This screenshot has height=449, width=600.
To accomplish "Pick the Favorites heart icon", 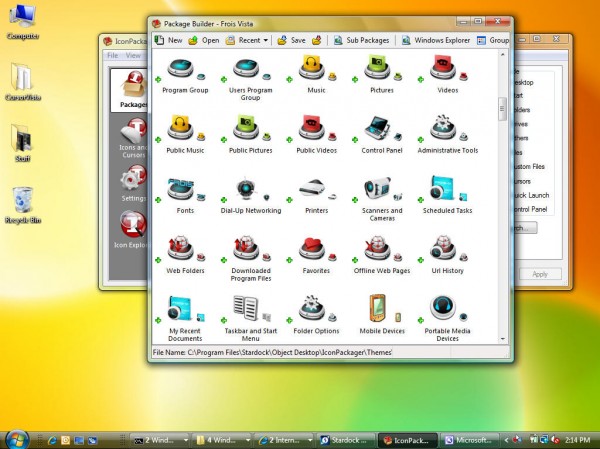I will click(x=314, y=247).
